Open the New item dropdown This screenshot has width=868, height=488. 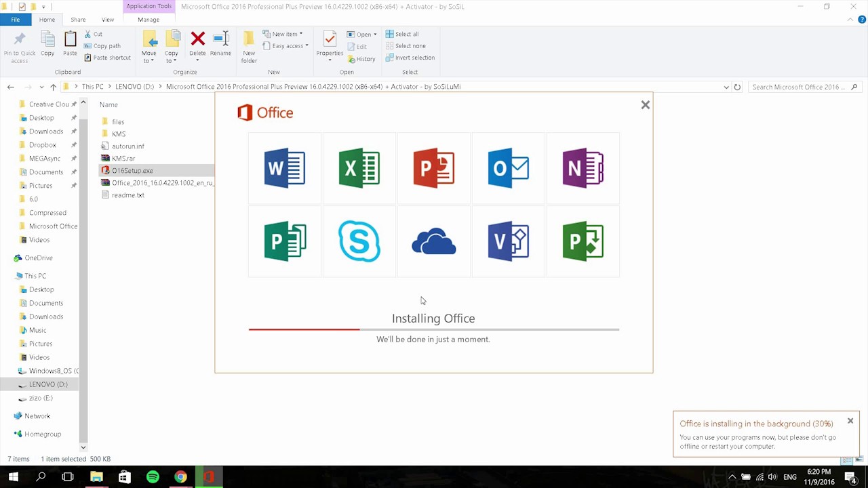point(282,34)
